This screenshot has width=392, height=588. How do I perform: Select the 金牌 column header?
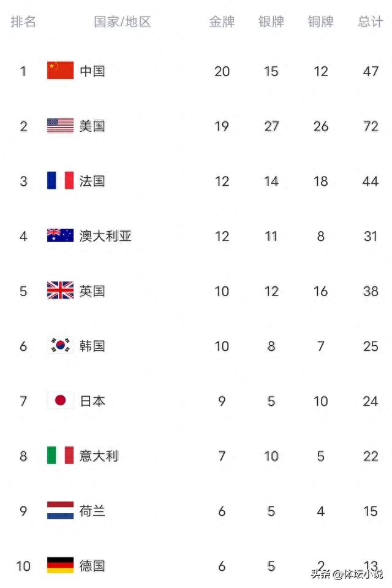222,21
